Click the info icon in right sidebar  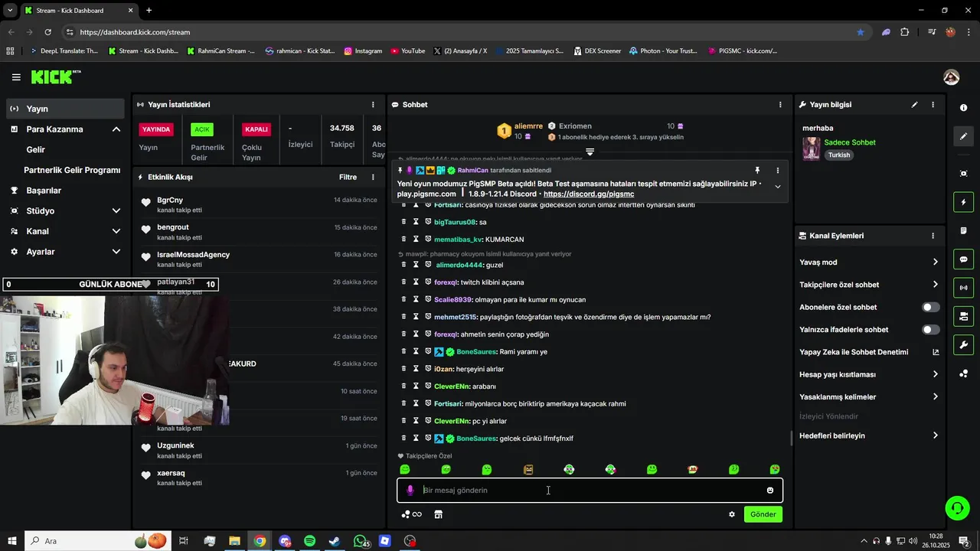pyautogui.click(x=964, y=108)
